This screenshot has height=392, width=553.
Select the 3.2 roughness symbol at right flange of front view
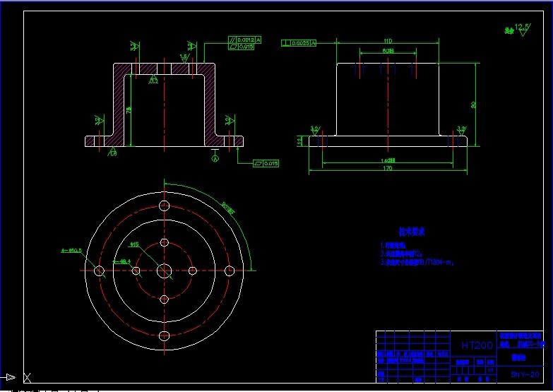coord(461,131)
